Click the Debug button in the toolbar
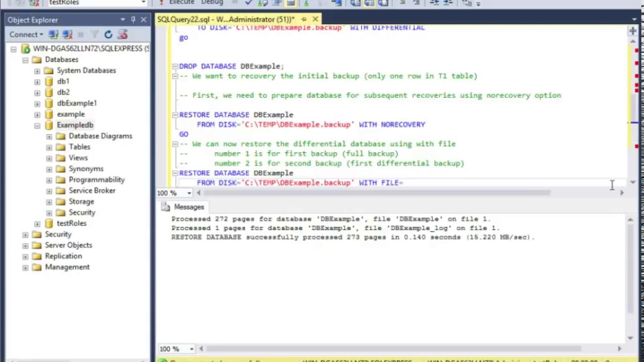The image size is (644, 362). point(212,3)
